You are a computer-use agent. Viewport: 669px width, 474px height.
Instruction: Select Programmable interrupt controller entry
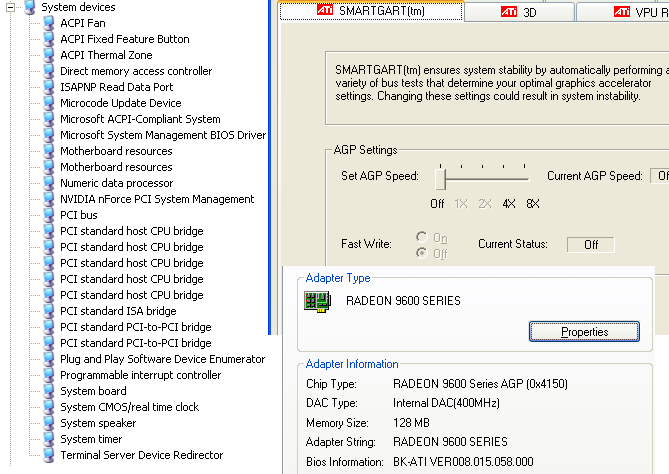[x=140, y=375]
